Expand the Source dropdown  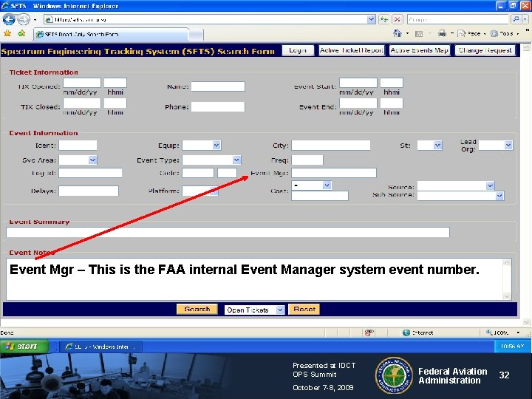pyautogui.click(x=490, y=185)
